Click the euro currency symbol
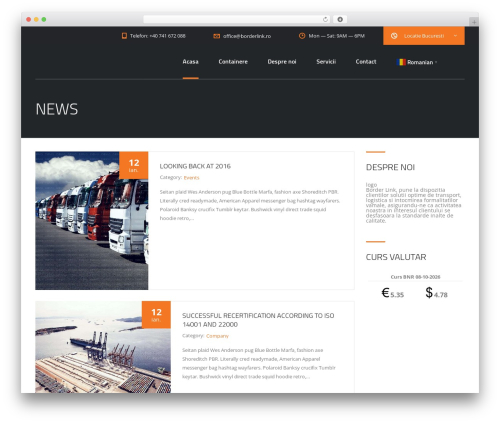Image resolution: width=500 pixels, height=423 pixels. [x=385, y=292]
